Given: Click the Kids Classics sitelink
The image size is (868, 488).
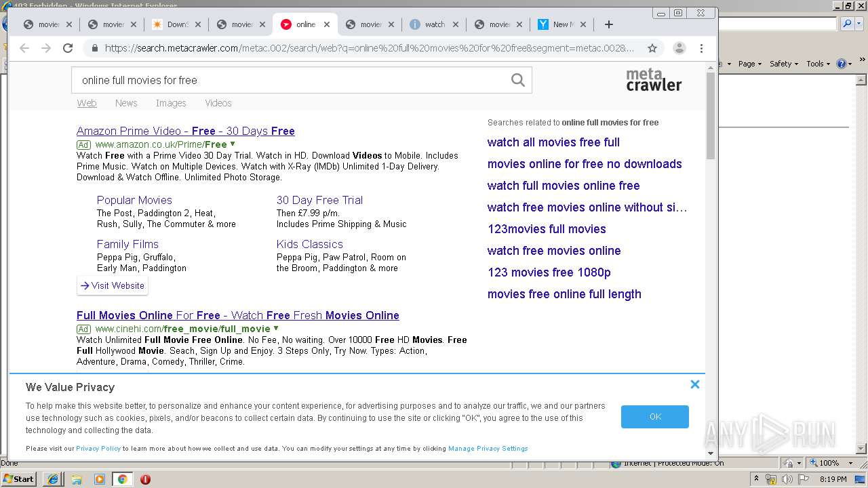Looking at the screenshot, I should coord(310,244).
